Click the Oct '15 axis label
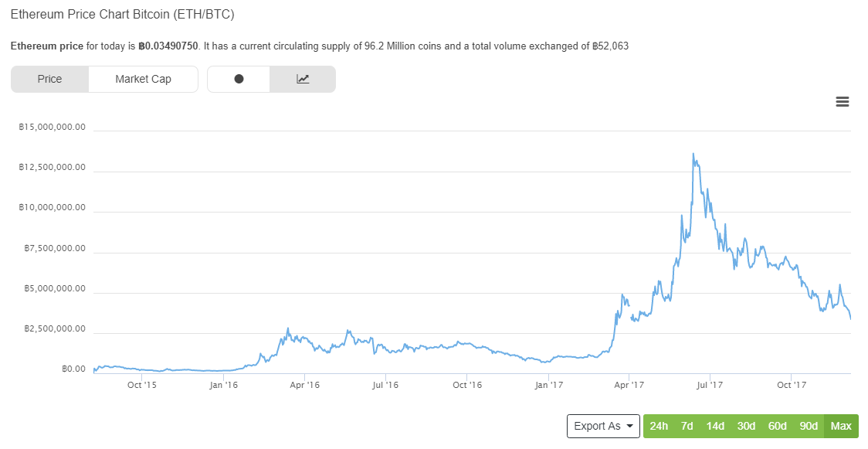 tap(142, 385)
